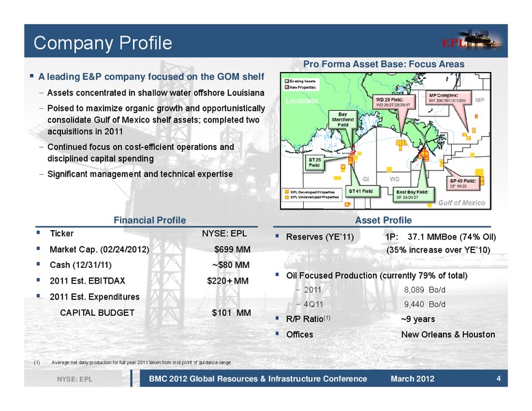Screen dimensions: 532x411
Task: Click the EPL Developed Properties legend swatch
Action: tap(287, 192)
